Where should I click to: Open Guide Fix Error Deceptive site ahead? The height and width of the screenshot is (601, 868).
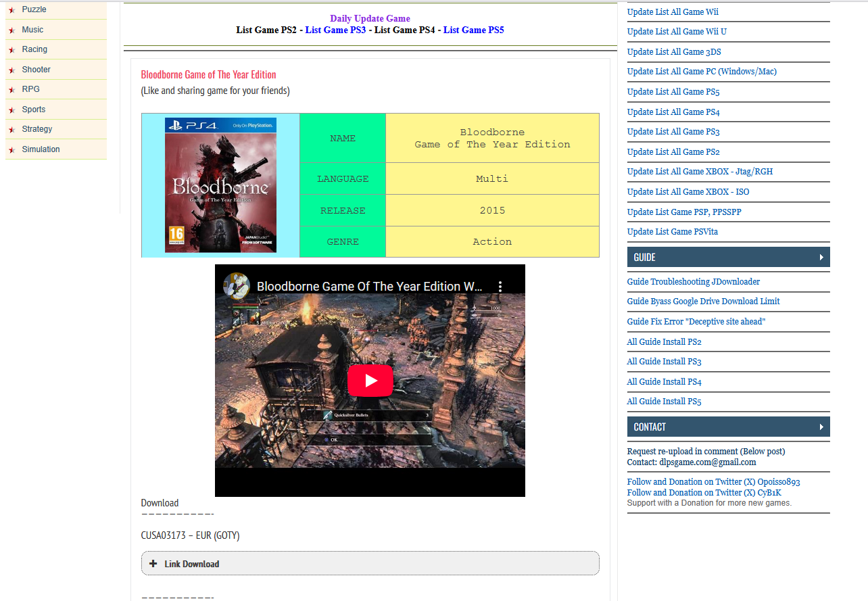point(696,321)
